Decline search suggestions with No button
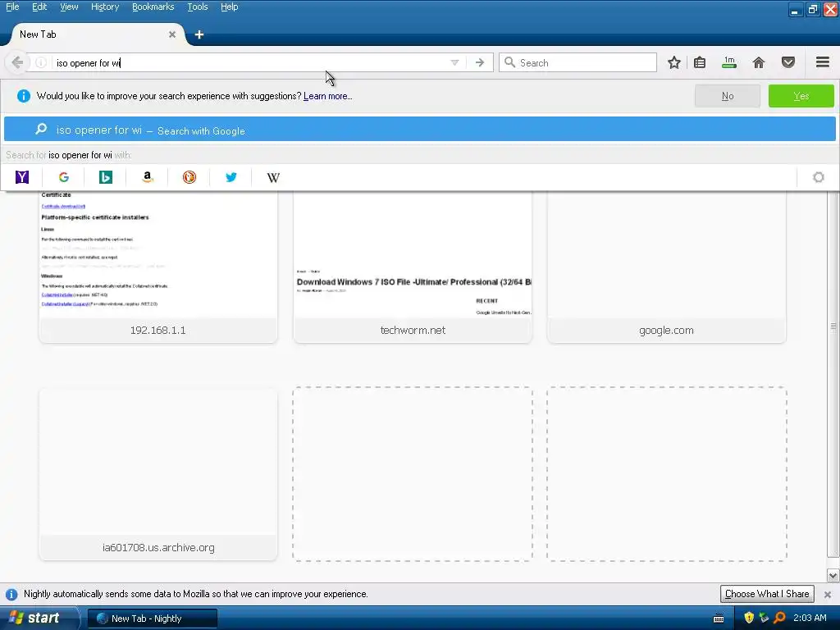This screenshot has height=630, width=840. point(728,96)
